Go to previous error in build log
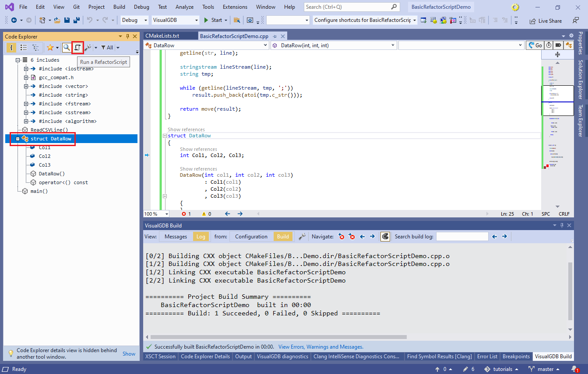588x374 pixels. tap(342, 236)
